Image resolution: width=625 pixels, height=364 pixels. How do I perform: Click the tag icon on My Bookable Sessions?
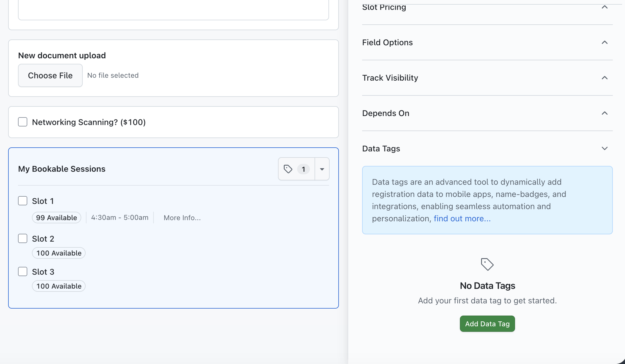[x=288, y=169]
